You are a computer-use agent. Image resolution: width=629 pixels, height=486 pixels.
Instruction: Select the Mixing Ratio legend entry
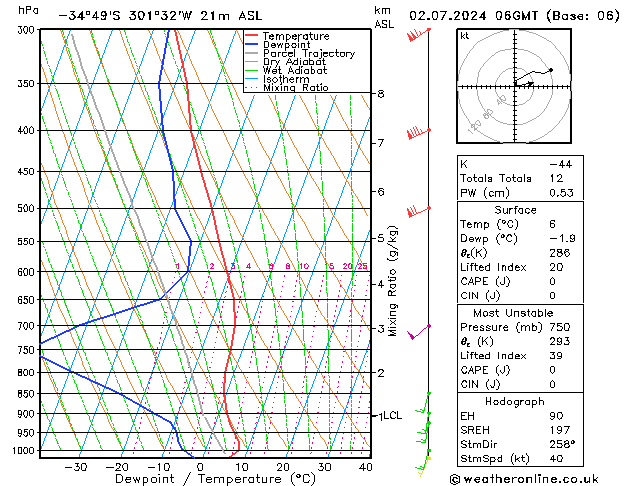(x=295, y=88)
